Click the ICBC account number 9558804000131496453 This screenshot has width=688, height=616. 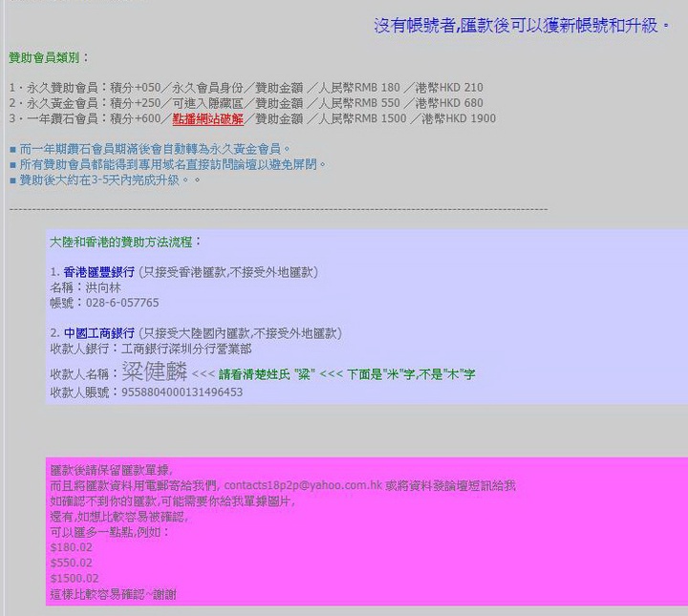[182, 393]
